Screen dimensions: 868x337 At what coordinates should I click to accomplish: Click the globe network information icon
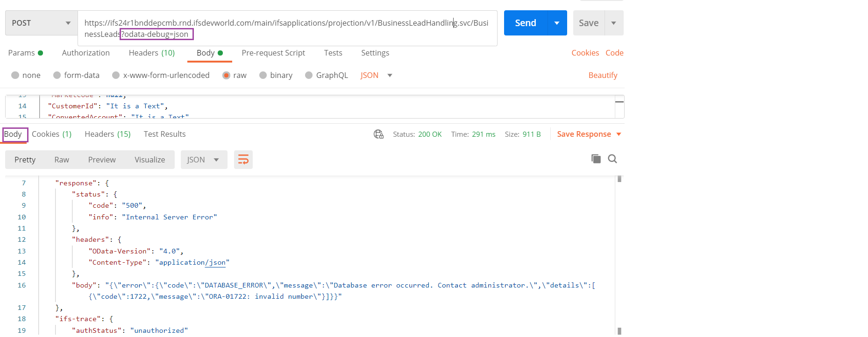(x=378, y=134)
